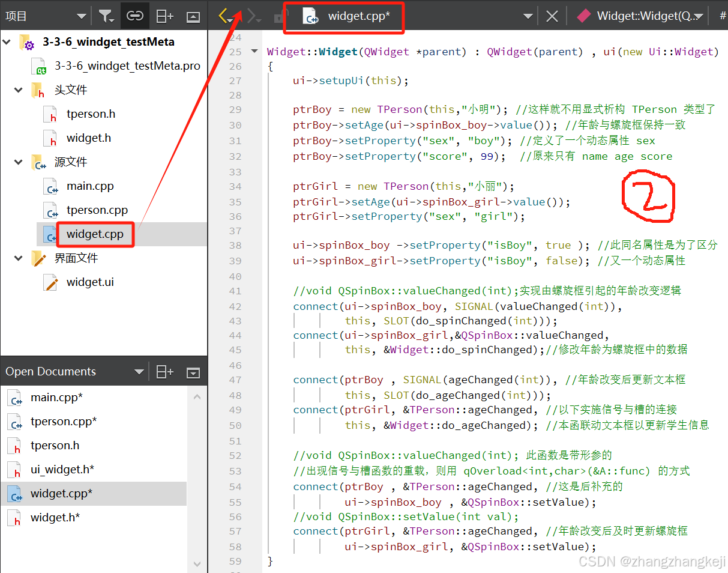Fold the Widget constructor at line 25
Image resolution: width=728 pixels, height=573 pixels.
coord(254,51)
